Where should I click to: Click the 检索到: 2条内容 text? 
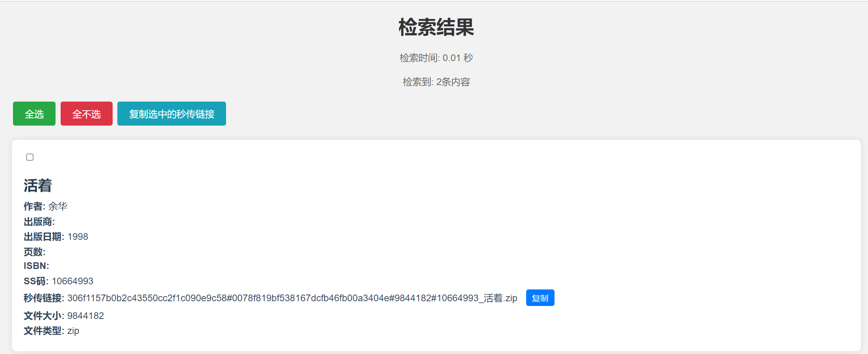pyautogui.click(x=436, y=82)
